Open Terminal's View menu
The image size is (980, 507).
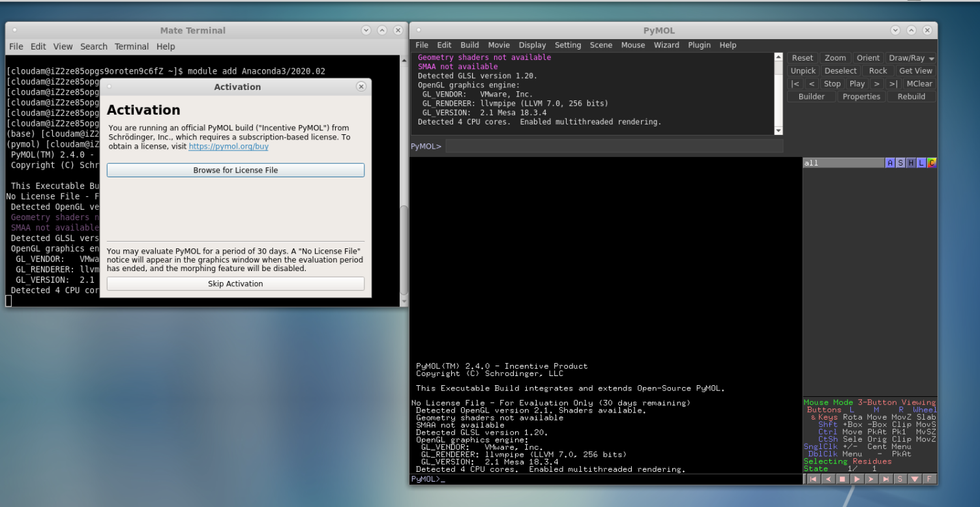(63, 46)
